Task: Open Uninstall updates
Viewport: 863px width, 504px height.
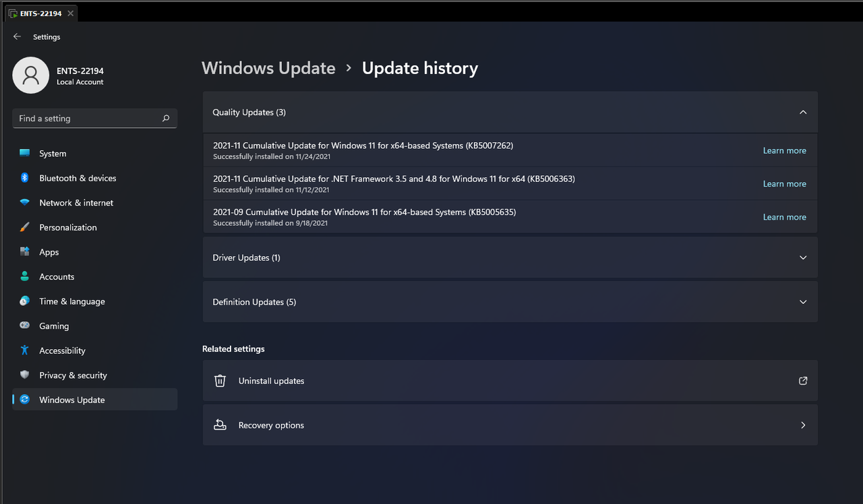Action: click(510, 381)
